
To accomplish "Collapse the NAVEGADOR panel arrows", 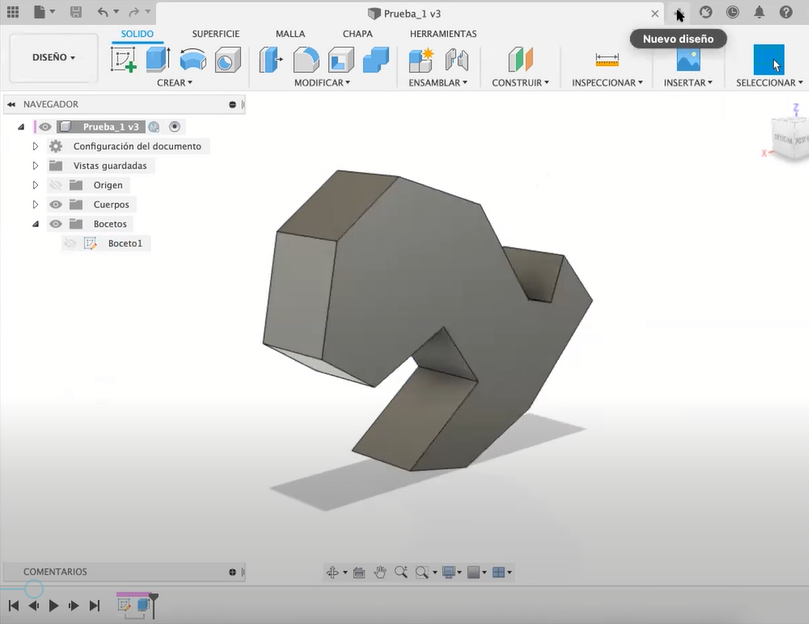I will point(11,104).
